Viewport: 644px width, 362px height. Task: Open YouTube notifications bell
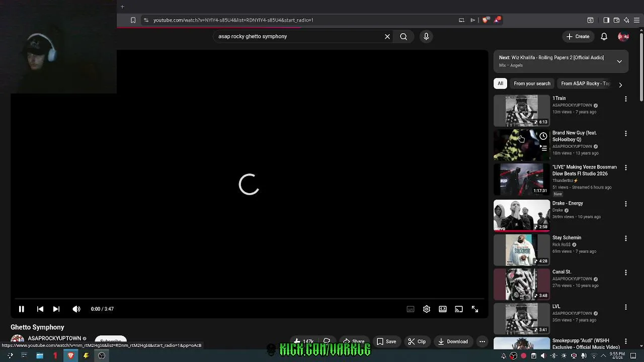[x=604, y=36]
